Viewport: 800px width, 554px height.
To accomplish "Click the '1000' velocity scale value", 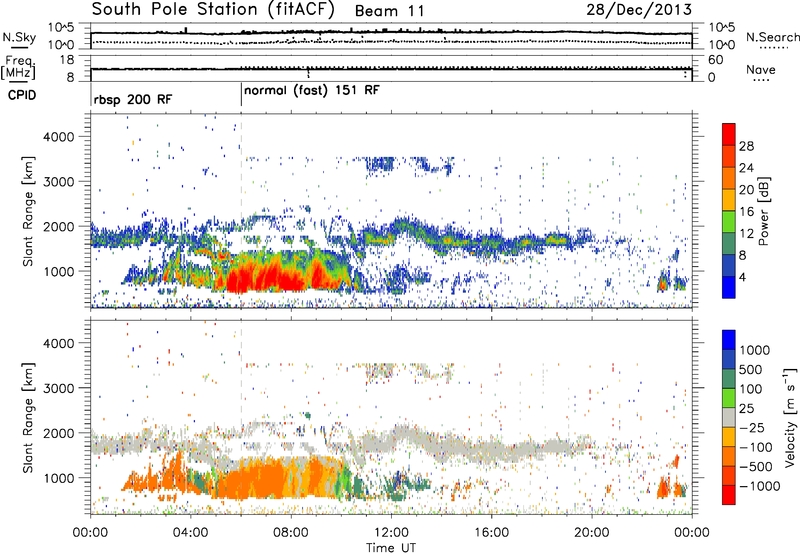I will coord(755,350).
